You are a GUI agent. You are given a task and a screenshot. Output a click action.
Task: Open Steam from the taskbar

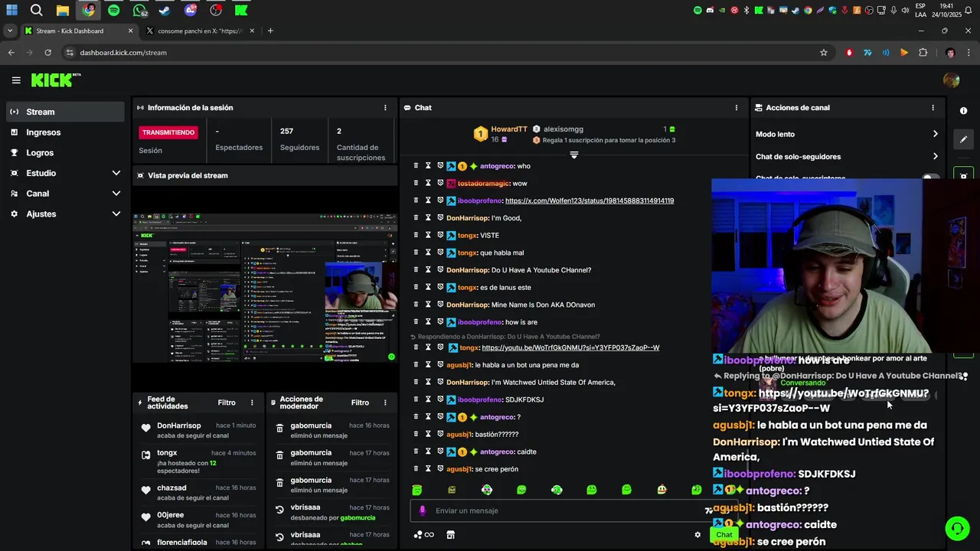click(x=165, y=11)
